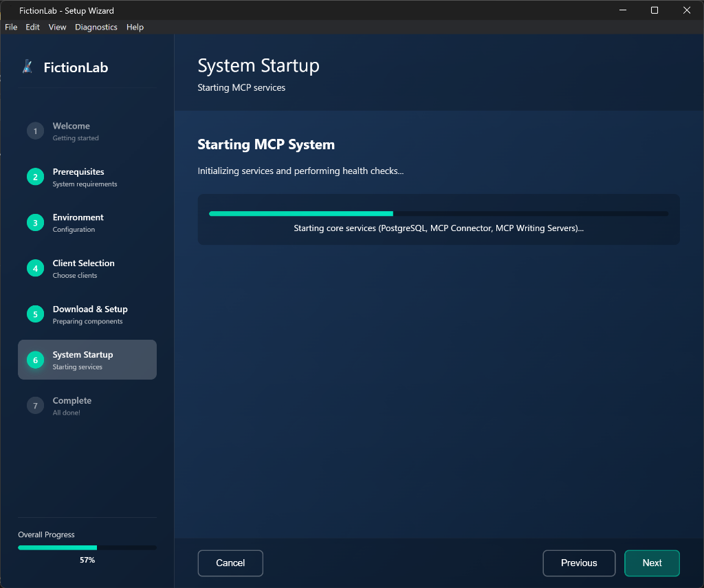Open the File menu
This screenshot has width=704, height=588.
pos(11,27)
